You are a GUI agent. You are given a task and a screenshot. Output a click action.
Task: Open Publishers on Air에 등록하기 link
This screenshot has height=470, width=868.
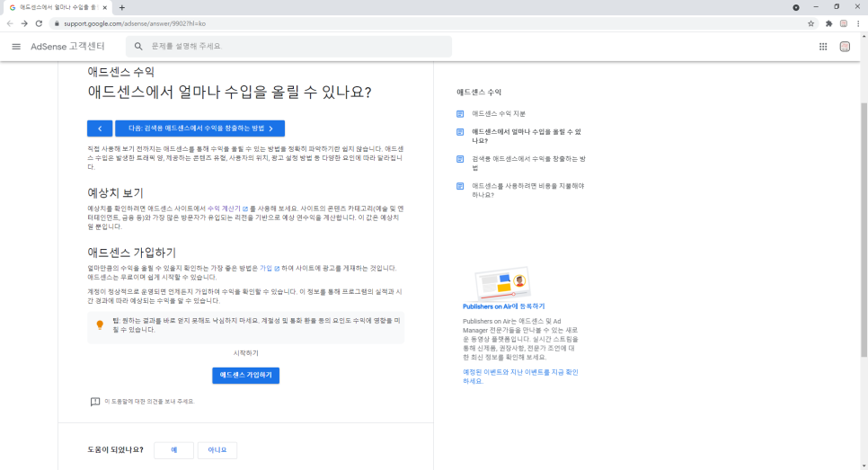pos(504,306)
